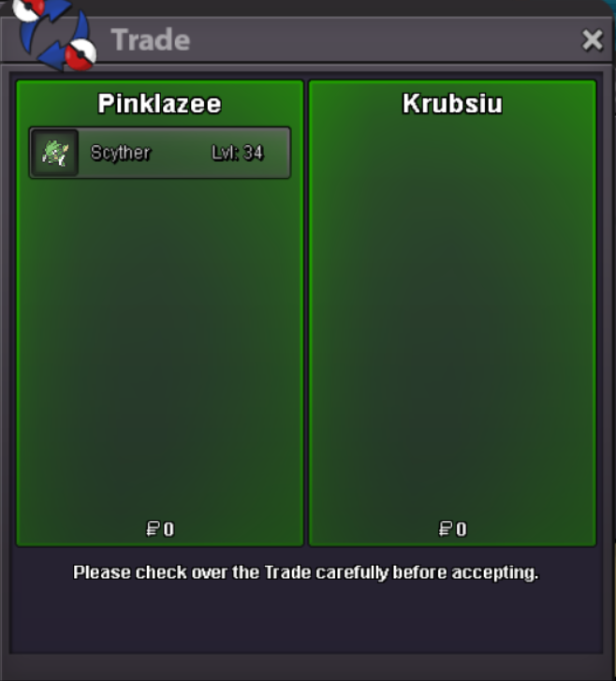Click the Krubsiu player name header
Image resolution: width=616 pixels, height=681 pixels.
(452, 104)
